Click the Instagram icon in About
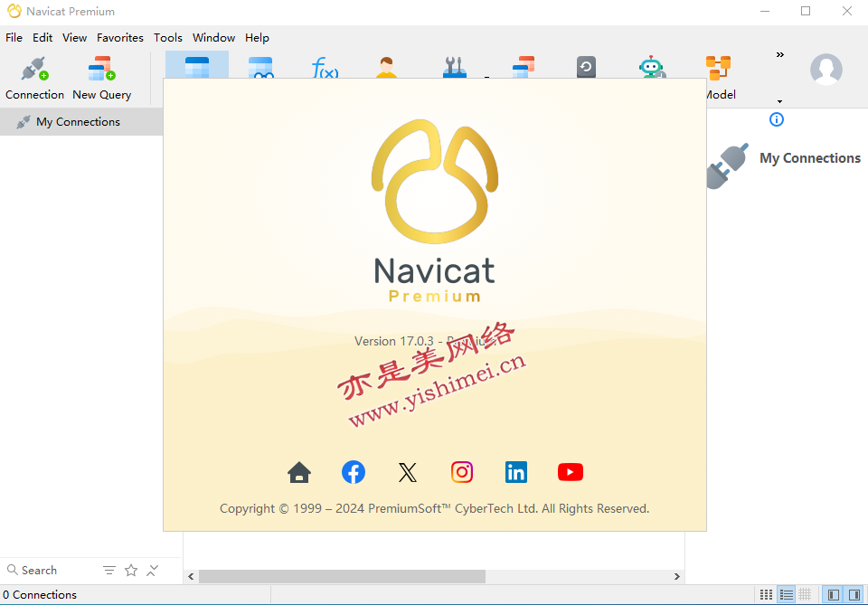Screen dimensions: 868x605 coord(462,472)
